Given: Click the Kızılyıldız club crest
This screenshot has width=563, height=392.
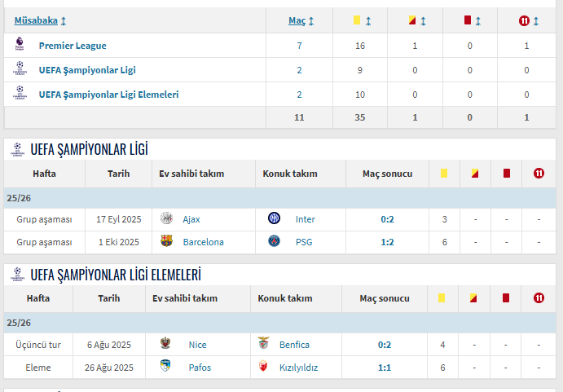Looking at the screenshot, I should (263, 367).
